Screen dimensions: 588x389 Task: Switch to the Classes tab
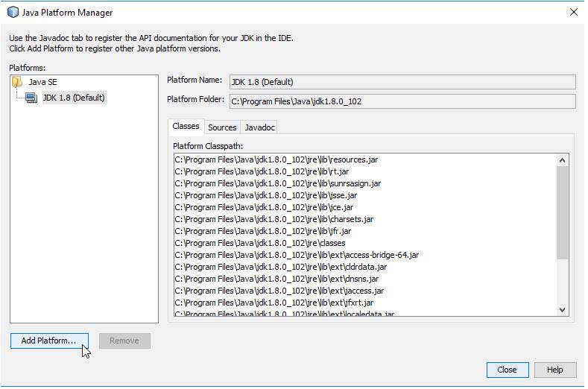point(186,127)
